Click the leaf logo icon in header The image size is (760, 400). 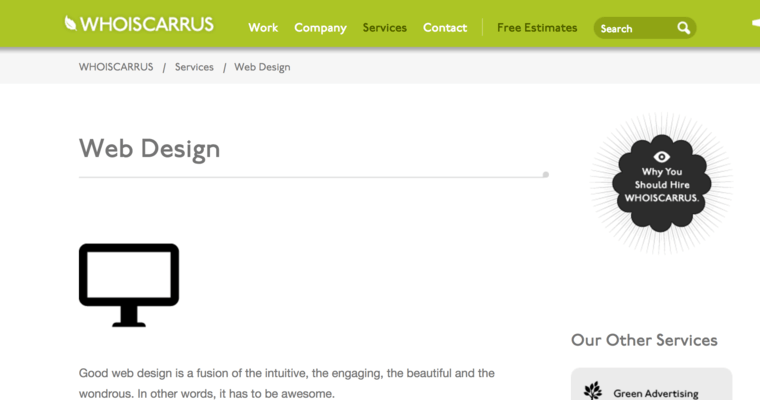[x=71, y=22]
